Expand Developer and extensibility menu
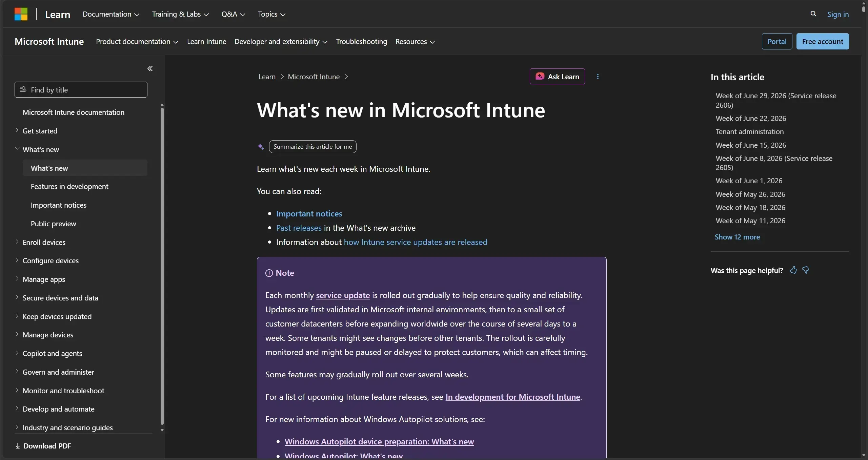Screen dimensions: 868x460 [x=281, y=42]
